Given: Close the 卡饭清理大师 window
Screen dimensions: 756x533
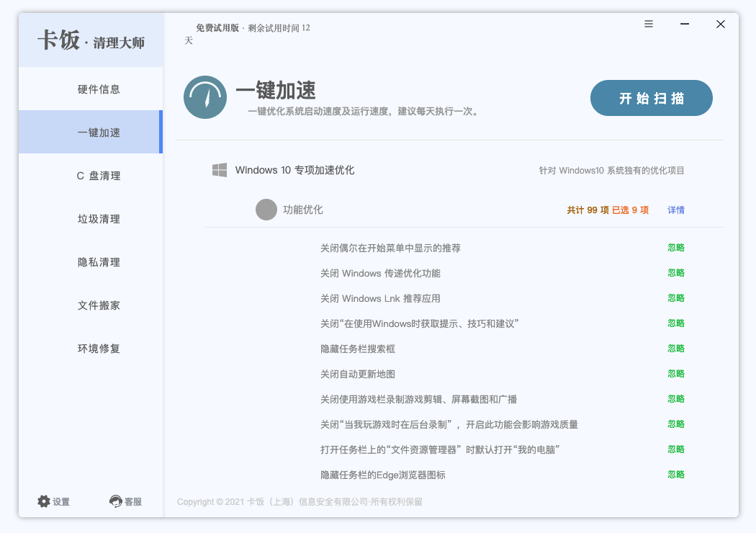Looking at the screenshot, I should (x=720, y=24).
